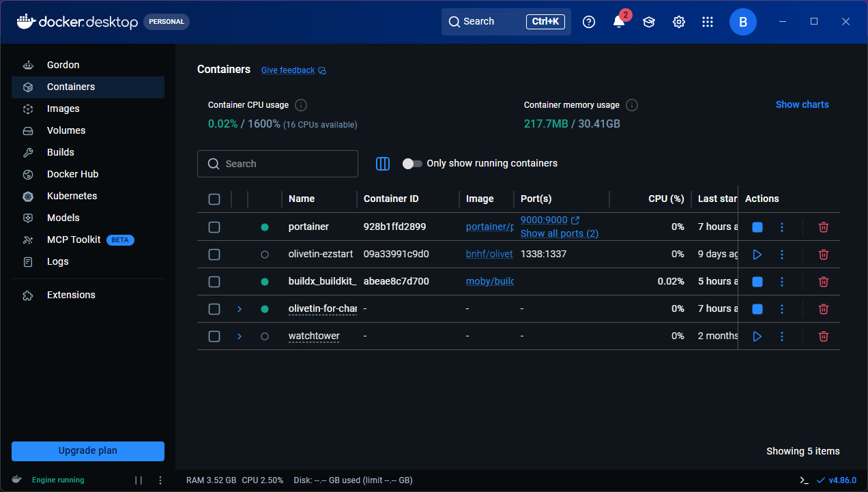
Task: Click the Upgrade plan button
Action: [x=88, y=451]
